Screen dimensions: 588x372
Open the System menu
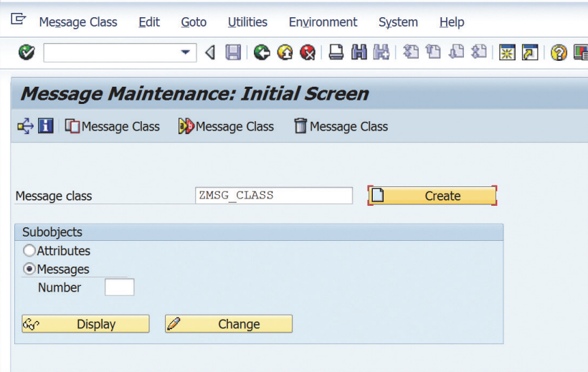[398, 22]
